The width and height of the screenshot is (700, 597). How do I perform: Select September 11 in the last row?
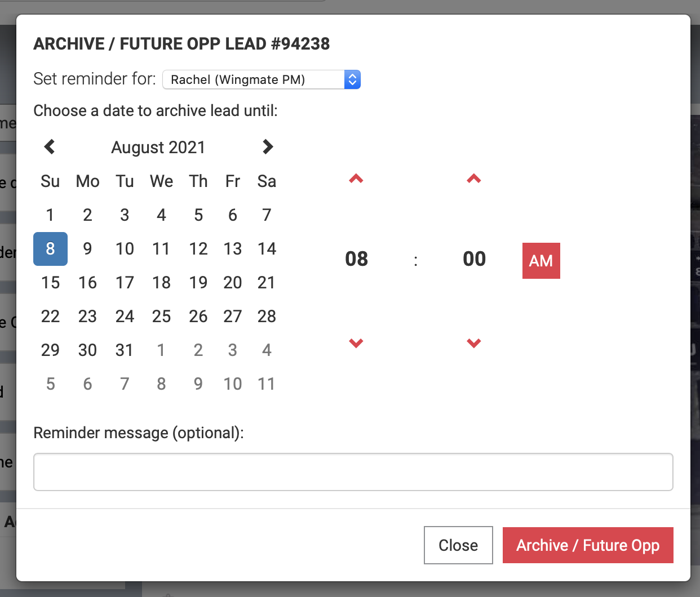coord(267,384)
